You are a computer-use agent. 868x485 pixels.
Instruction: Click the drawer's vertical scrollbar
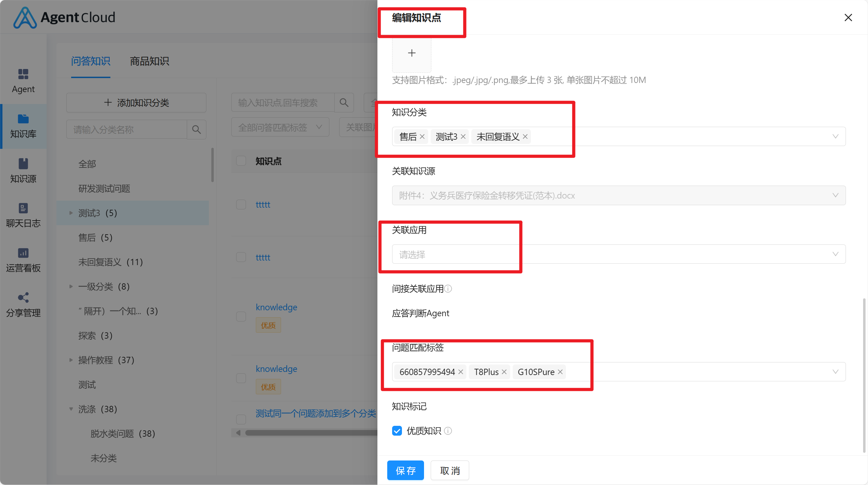(864, 375)
